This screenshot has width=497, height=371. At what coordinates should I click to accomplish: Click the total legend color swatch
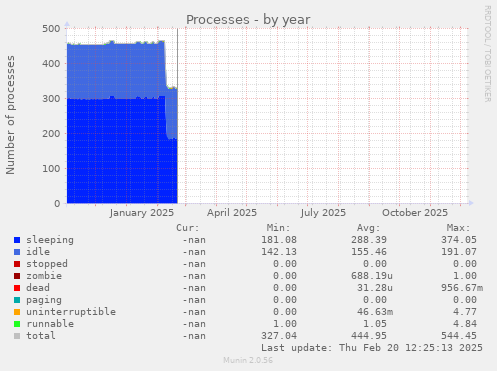(17, 336)
